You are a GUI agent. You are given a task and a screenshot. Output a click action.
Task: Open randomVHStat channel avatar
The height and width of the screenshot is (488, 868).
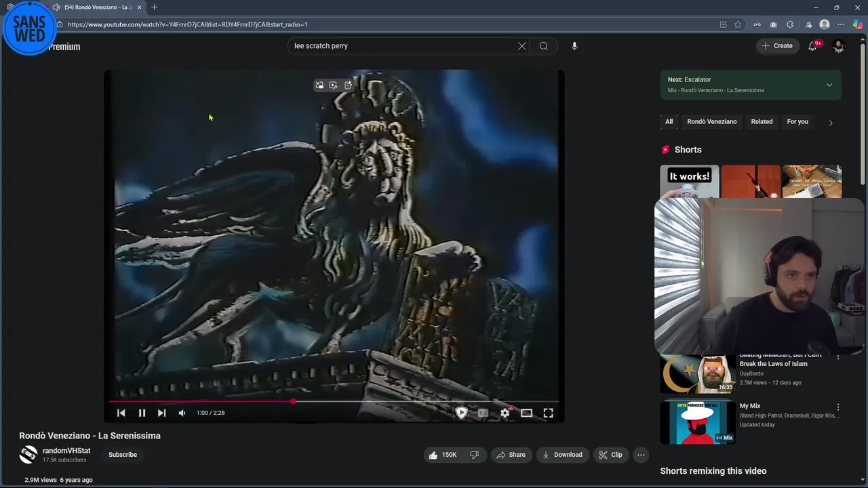[28, 455]
